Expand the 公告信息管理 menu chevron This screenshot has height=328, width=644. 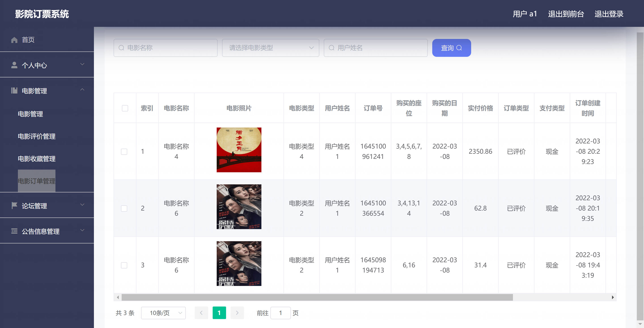[82, 230]
